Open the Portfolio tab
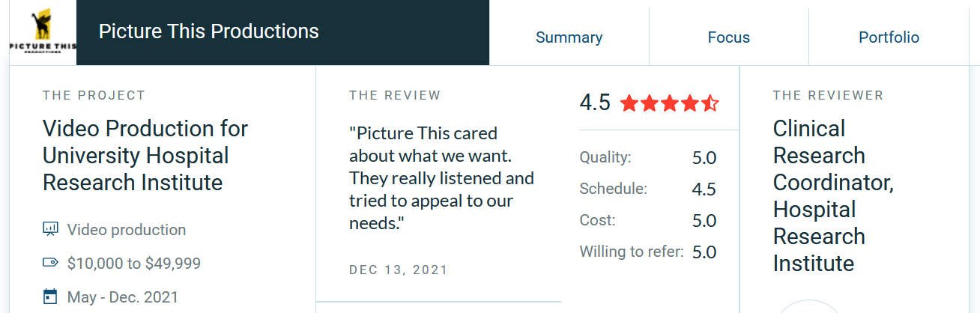980x313 pixels. tap(889, 37)
